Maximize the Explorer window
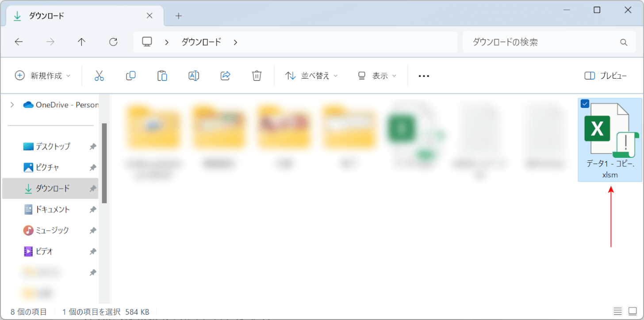 (597, 10)
